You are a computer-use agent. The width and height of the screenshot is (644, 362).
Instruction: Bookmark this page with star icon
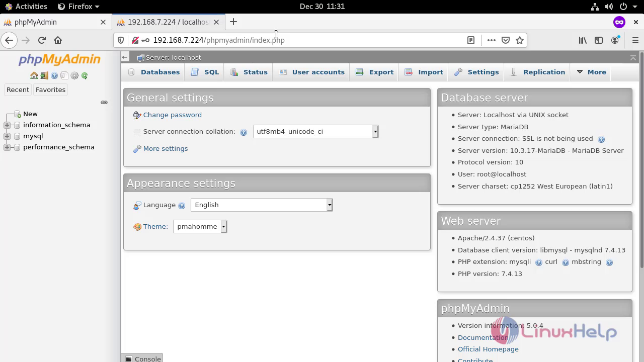click(520, 40)
